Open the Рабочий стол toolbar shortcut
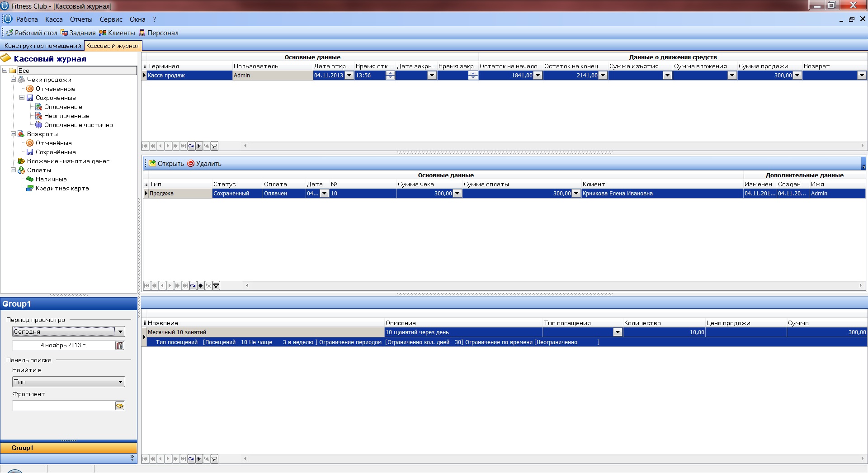 pos(32,33)
